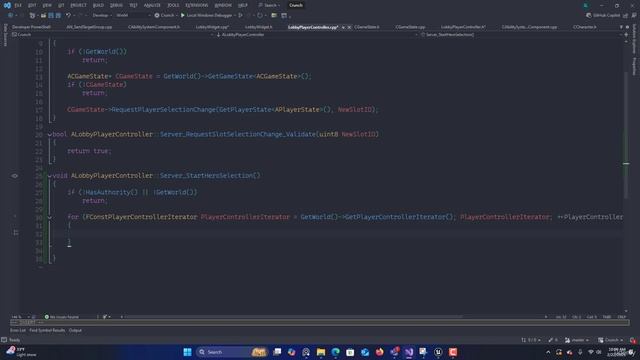
Task: Click the Save All toolbar icon
Action: click(x=58, y=15)
